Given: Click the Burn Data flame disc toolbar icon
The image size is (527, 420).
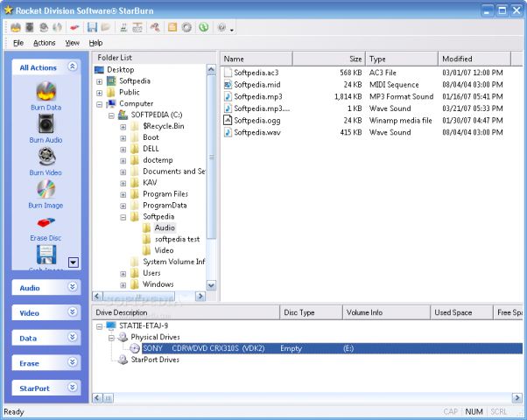Looking at the screenshot, I should click(16, 27).
